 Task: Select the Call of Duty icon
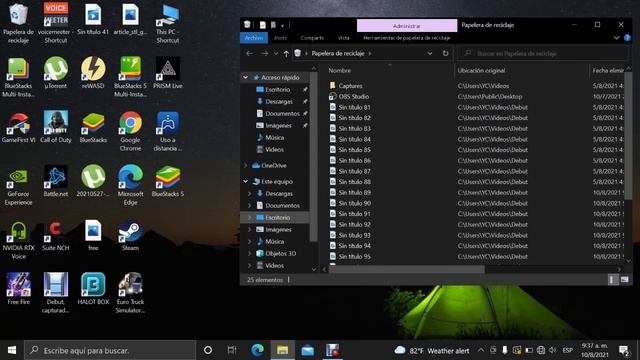(x=56, y=127)
